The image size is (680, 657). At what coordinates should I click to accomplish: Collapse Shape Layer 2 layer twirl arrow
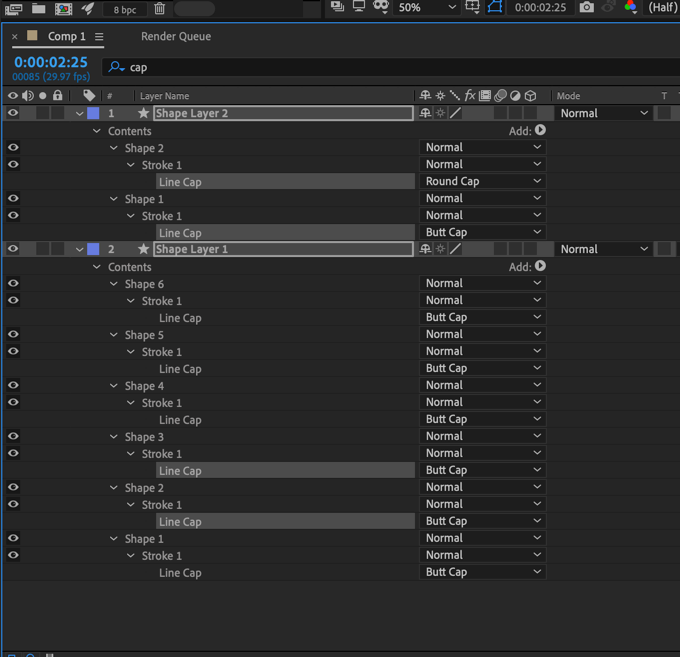80,114
